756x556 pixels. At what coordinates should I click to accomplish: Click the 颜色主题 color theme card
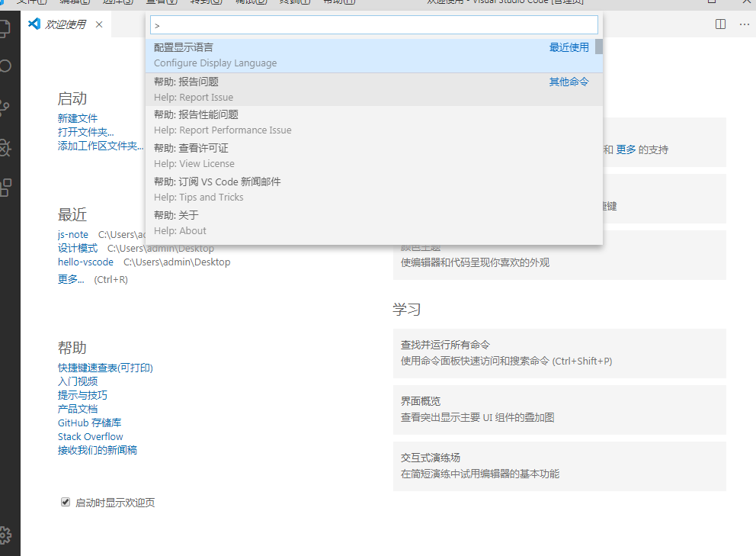(x=559, y=262)
